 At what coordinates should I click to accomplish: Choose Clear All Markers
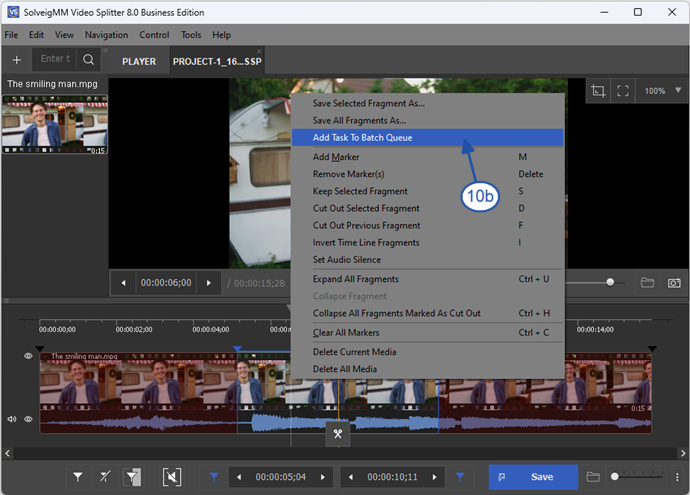(427, 333)
